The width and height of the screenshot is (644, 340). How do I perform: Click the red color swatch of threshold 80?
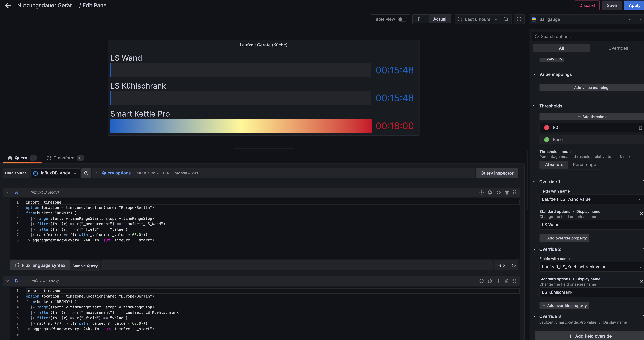(546, 128)
